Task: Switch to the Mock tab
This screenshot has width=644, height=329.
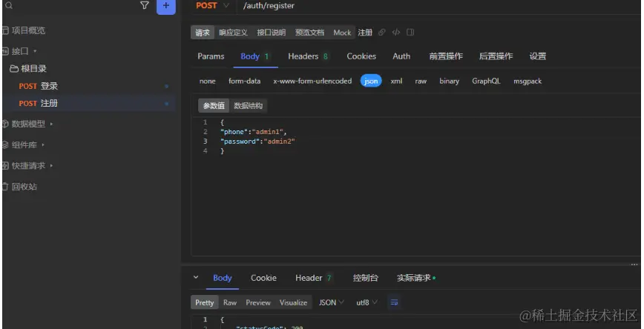Action: tap(342, 33)
